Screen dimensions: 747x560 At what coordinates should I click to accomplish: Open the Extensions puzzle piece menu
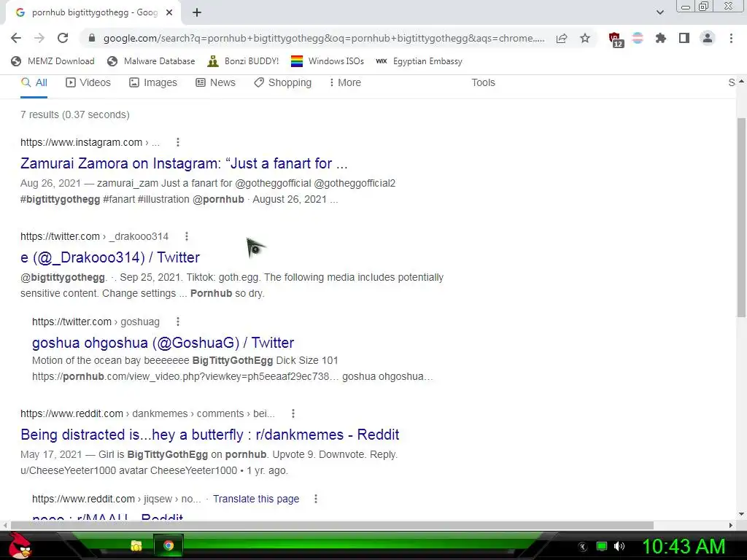661,38
